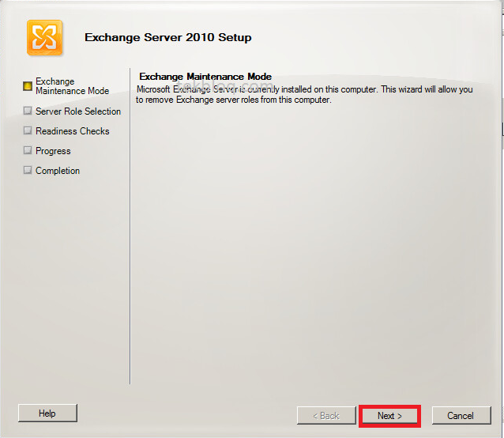Select the 'Progress' step label

point(53,151)
